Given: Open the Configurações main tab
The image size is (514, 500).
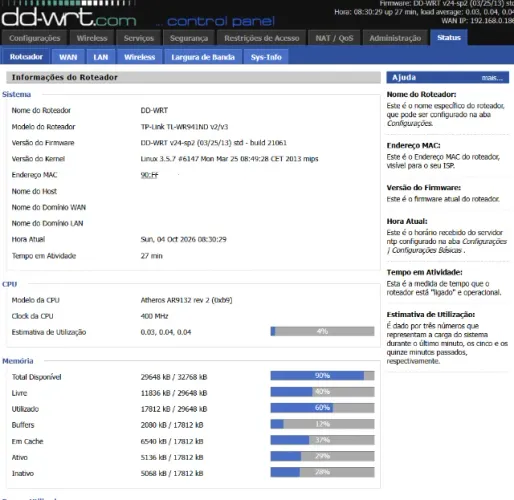Looking at the screenshot, I should [35, 38].
